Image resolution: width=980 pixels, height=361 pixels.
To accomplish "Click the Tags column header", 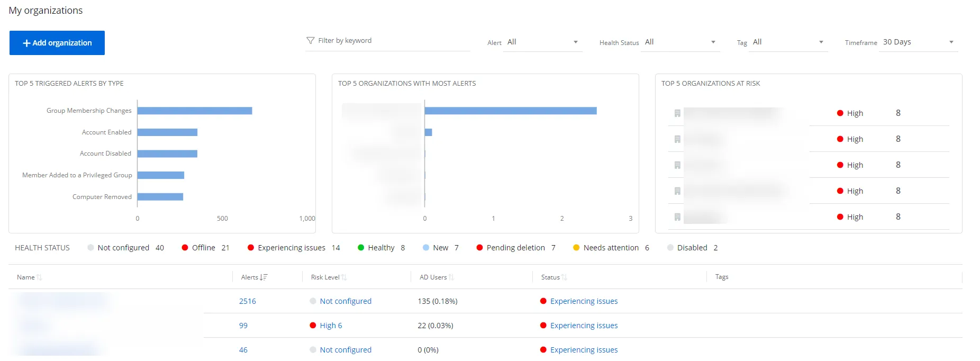I will 722,277.
